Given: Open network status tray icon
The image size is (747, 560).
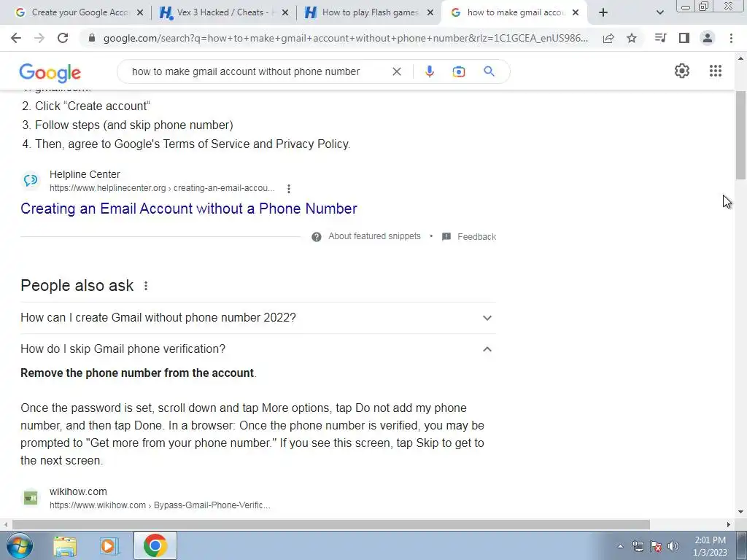Looking at the screenshot, I should point(638,546).
